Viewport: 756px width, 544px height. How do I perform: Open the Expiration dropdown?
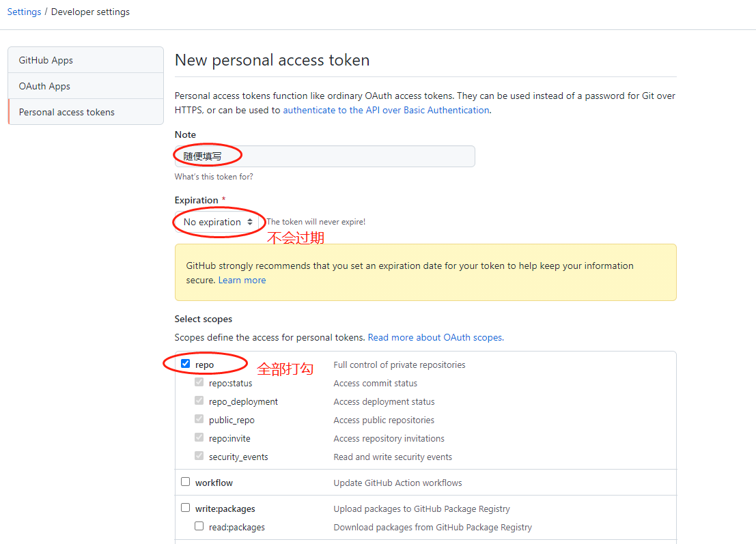pyautogui.click(x=218, y=222)
